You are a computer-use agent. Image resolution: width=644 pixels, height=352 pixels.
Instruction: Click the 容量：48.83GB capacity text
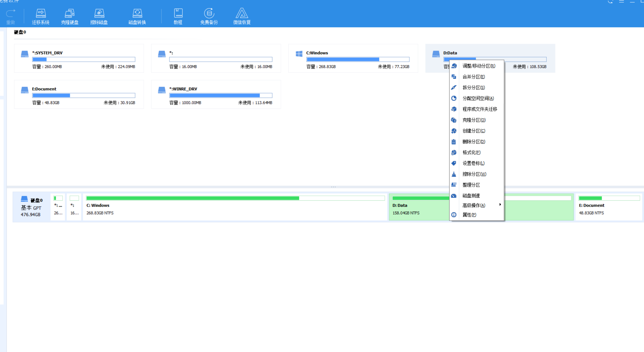(46, 103)
